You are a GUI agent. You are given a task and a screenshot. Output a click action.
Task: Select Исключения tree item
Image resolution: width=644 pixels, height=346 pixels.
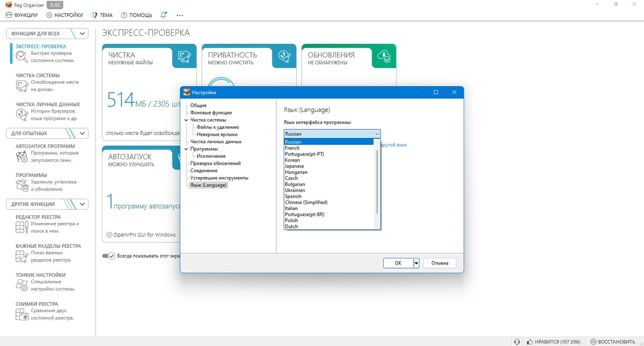[211, 156]
